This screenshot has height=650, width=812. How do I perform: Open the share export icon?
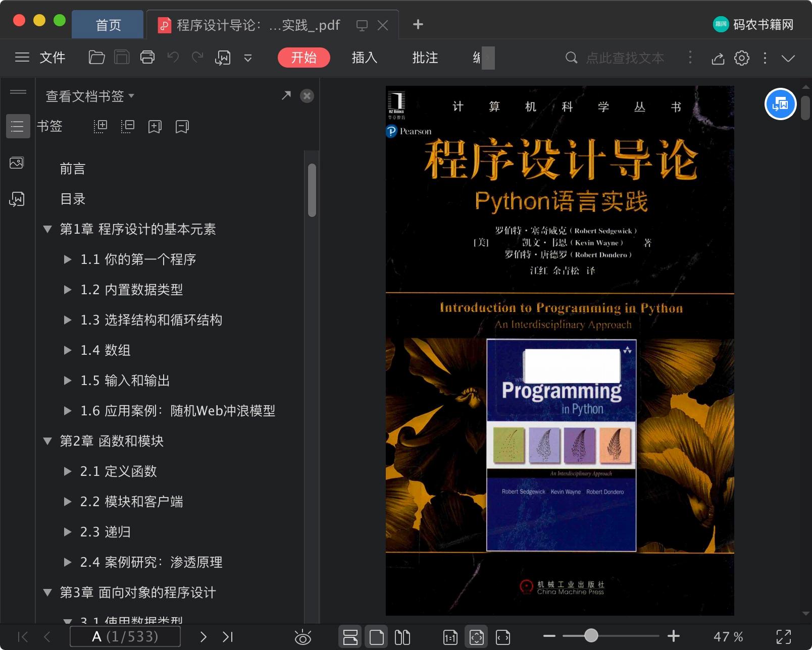[718, 58]
